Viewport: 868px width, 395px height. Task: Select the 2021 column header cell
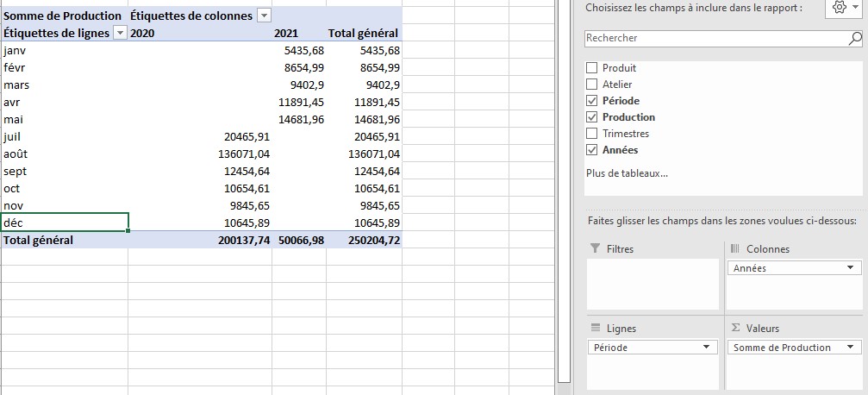pos(299,34)
